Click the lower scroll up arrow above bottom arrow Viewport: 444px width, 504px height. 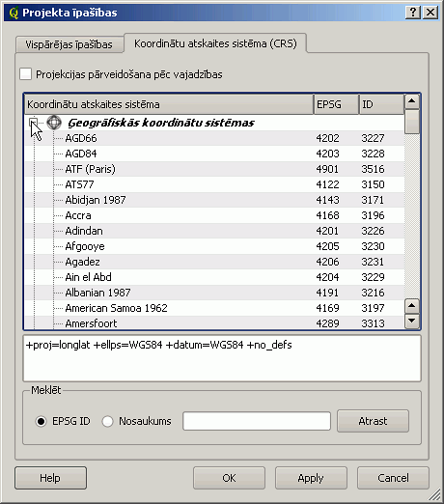(412, 306)
